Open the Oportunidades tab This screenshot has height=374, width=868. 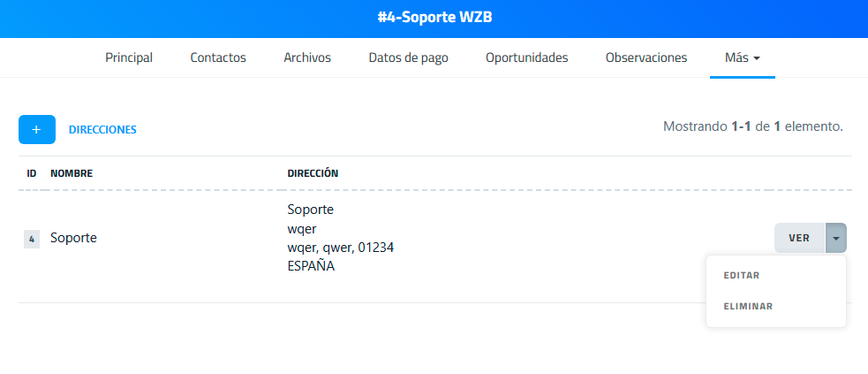click(x=526, y=57)
